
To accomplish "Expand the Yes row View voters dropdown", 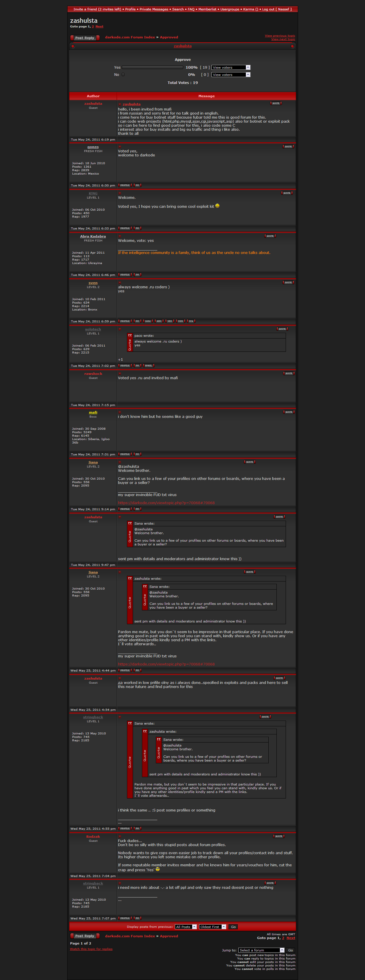I will (x=231, y=67).
